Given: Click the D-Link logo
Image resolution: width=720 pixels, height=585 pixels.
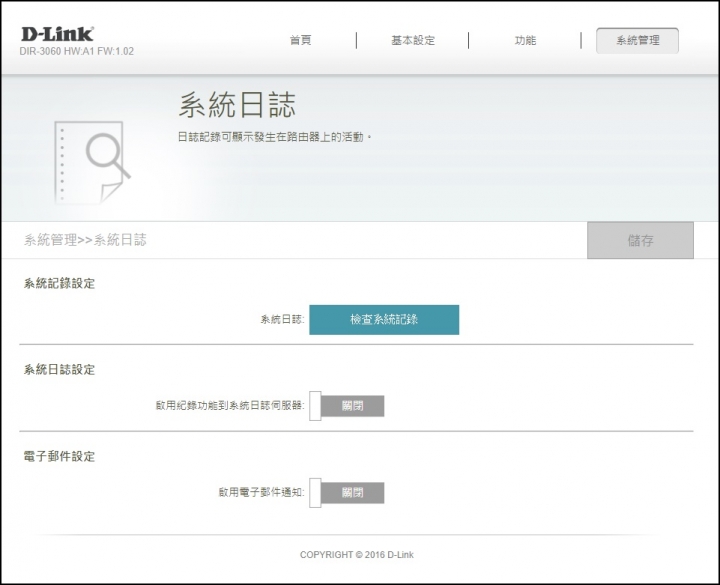Looking at the screenshot, I should point(57,34).
